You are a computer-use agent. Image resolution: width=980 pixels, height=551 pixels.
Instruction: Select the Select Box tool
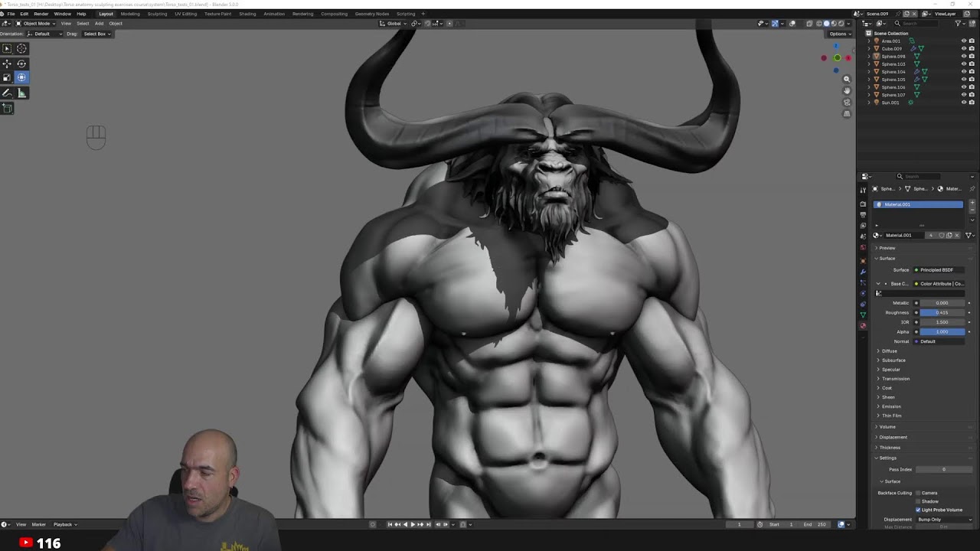(7, 48)
